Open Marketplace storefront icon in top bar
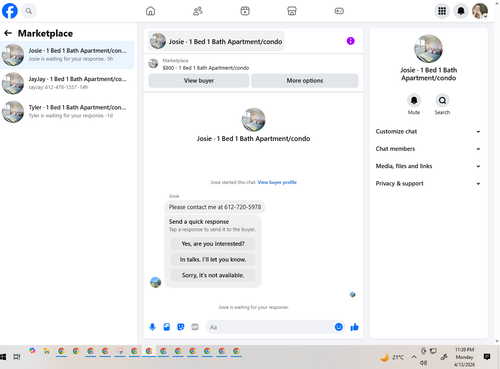Viewport: 500px width, 369px height. [x=292, y=11]
